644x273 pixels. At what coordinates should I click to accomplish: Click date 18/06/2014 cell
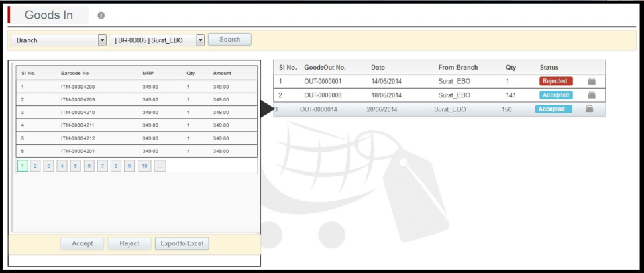(x=386, y=95)
